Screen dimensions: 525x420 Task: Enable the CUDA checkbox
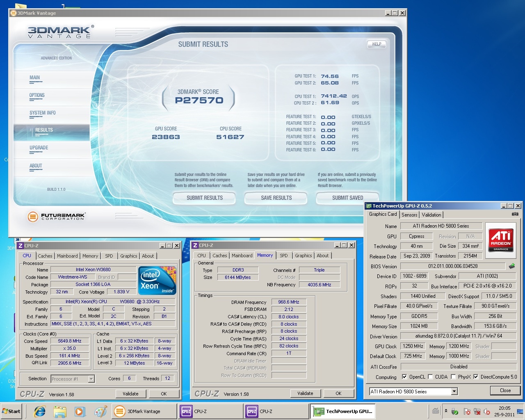430,377
